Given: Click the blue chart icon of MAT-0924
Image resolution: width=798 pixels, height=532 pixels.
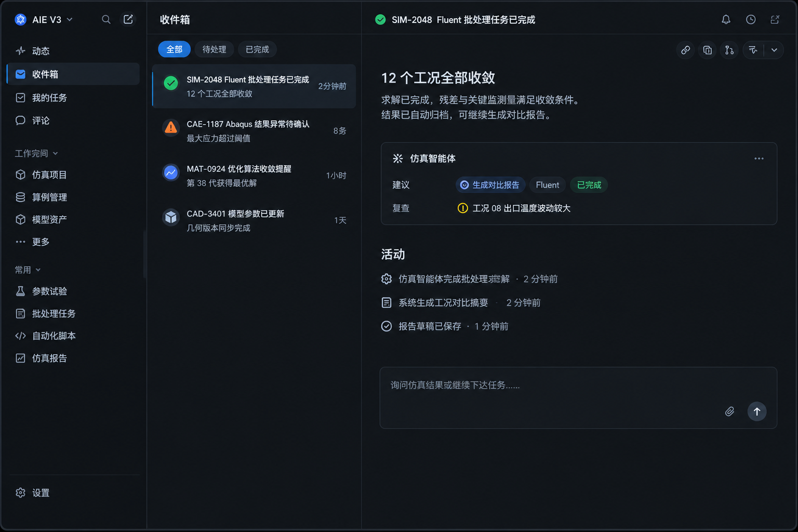Looking at the screenshot, I should (x=171, y=172).
